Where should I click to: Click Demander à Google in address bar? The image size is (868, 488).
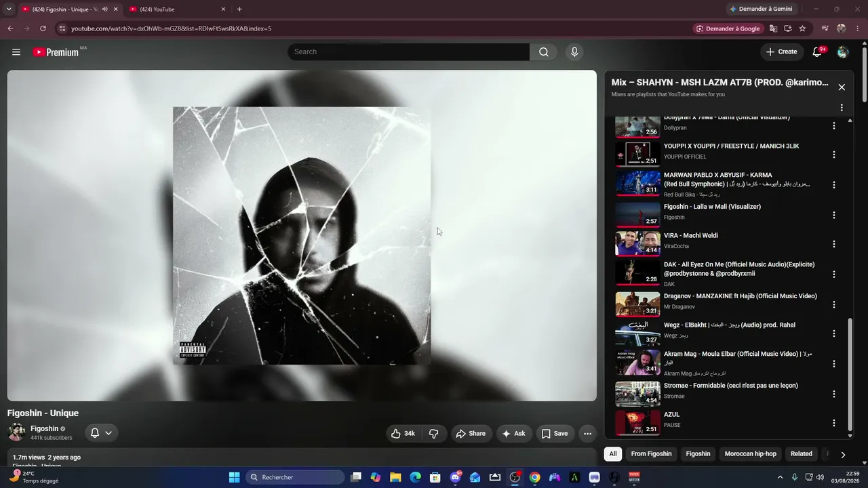tap(728, 28)
